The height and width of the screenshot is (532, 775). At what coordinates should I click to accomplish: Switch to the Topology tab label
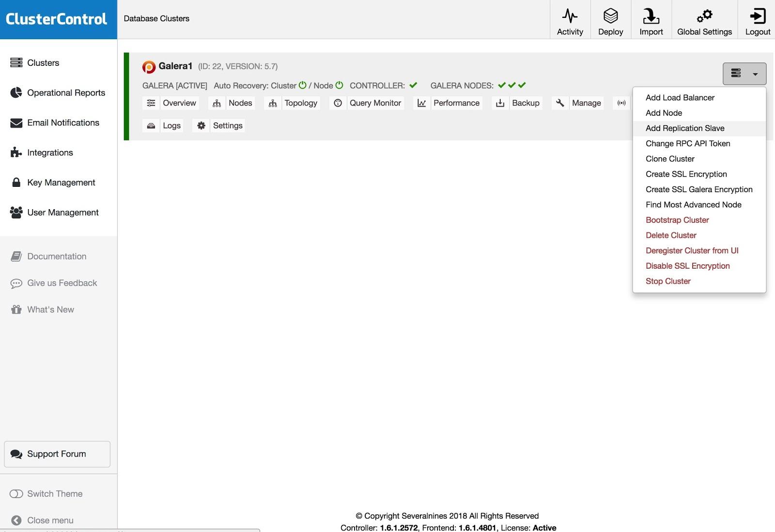click(x=301, y=103)
